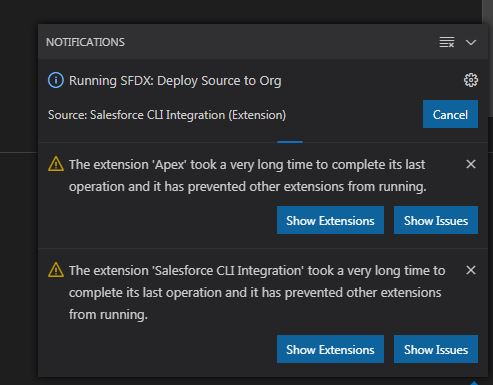493x385 pixels.
Task: Click the Apex extension warning message text
Action: tap(247, 176)
